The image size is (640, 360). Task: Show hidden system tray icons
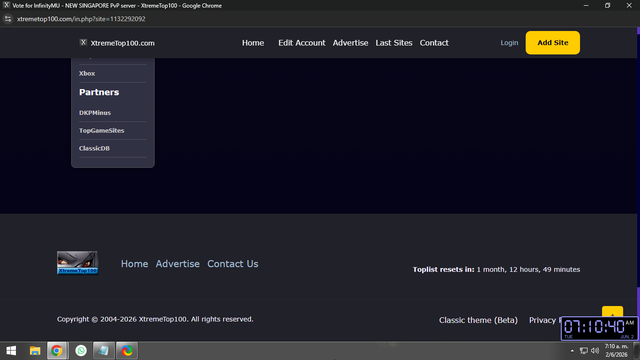[572, 351]
